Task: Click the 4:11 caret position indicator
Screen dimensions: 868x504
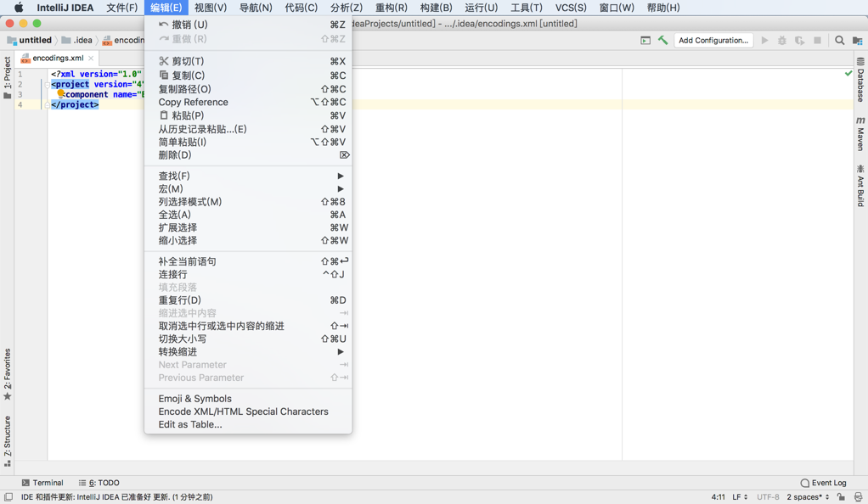Action: 718,497
